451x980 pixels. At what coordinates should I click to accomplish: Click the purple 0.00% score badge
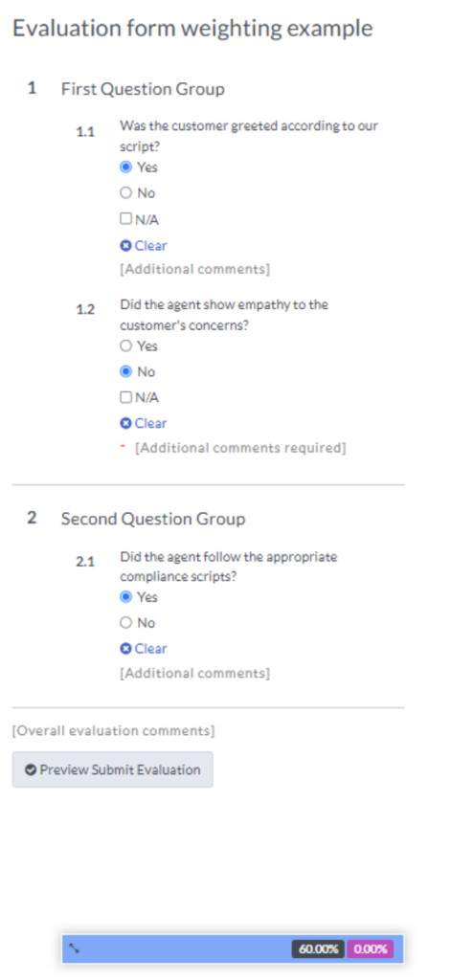point(371,948)
